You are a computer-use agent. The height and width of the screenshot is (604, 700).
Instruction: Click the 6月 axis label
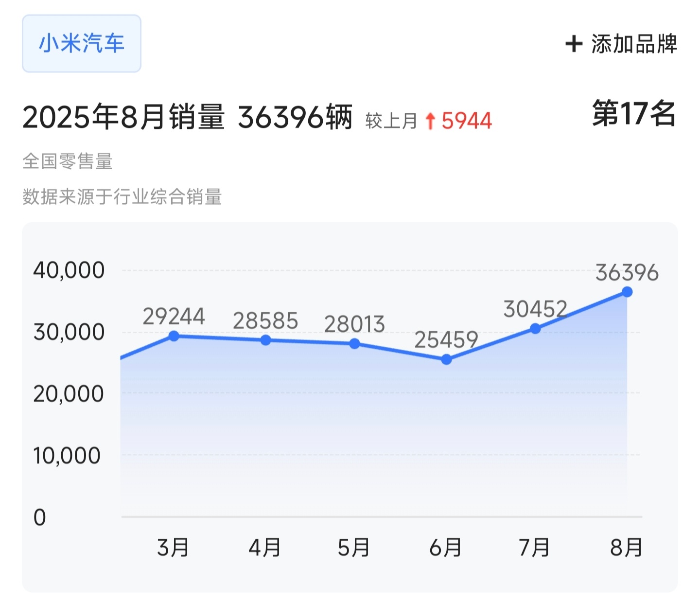click(445, 548)
